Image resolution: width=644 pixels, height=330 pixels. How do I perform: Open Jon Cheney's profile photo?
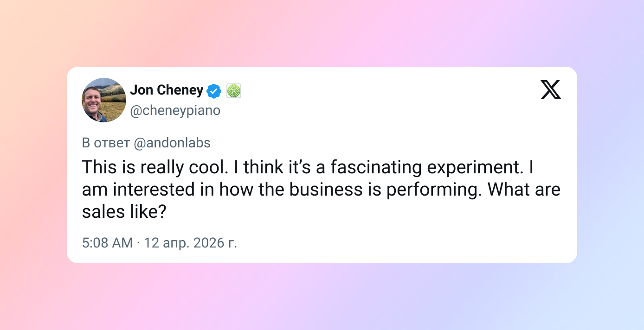pyautogui.click(x=104, y=100)
